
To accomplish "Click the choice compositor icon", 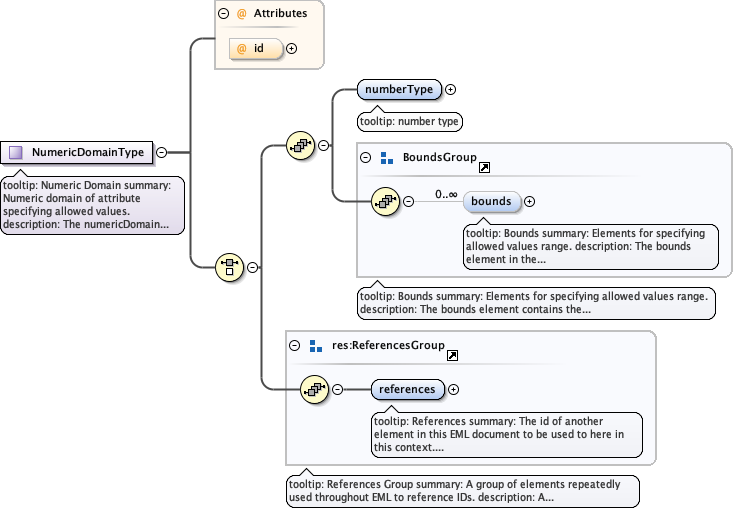I will (230, 267).
